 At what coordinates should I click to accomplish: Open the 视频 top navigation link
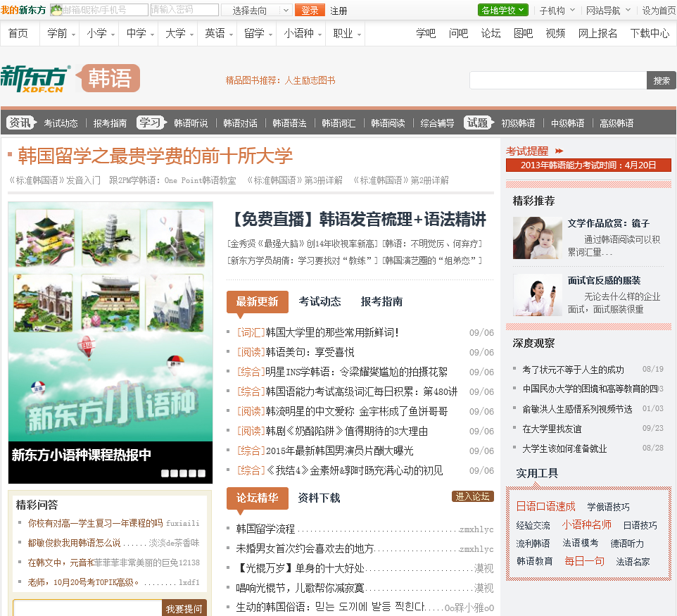coord(555,33)
